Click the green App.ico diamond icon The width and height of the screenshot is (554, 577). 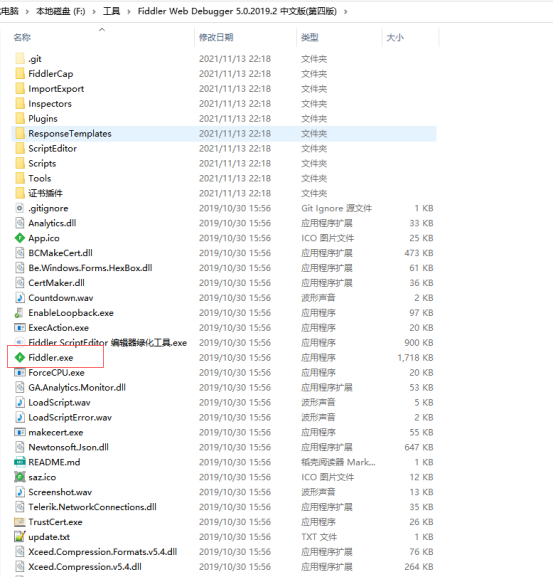click(20, 238)
